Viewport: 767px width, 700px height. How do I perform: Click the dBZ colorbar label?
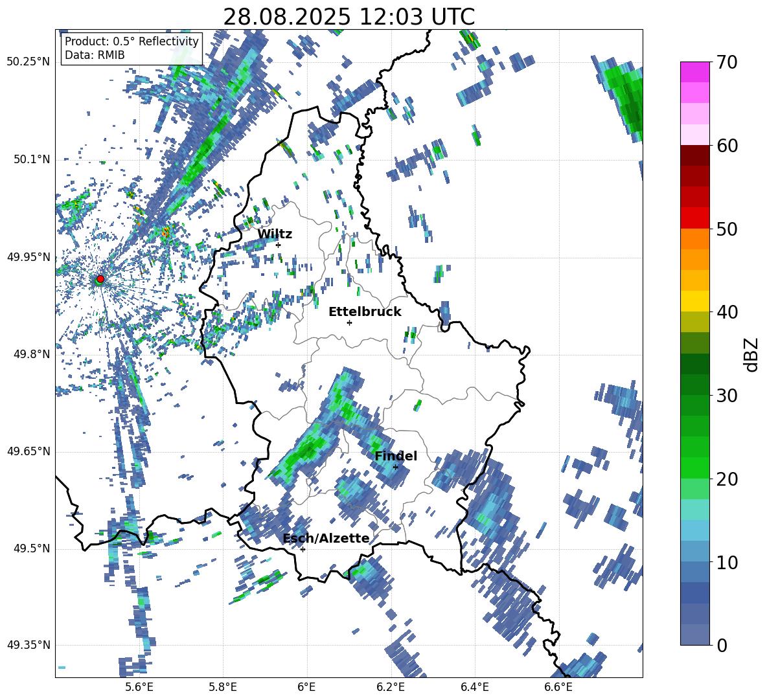[x=751, y=354]
